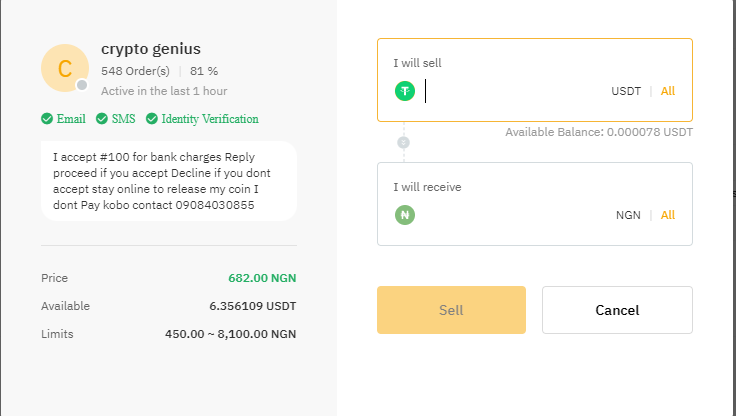Click the 548 Order(s) statistic
The height and width of the screenshot is (416, 736).
135,71
